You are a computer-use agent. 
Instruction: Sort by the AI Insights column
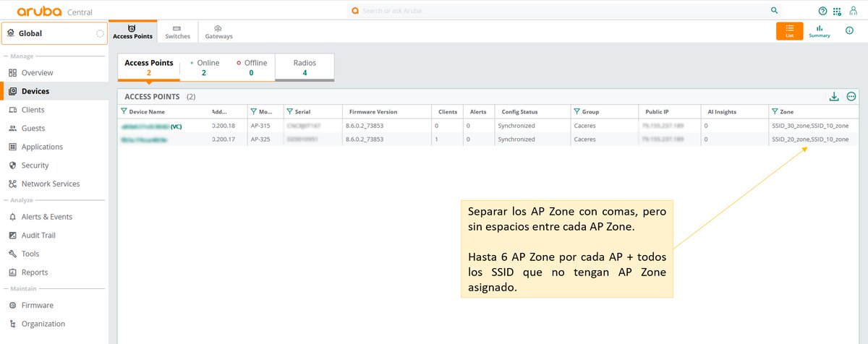pyautogui.click(x=722, y=112)
